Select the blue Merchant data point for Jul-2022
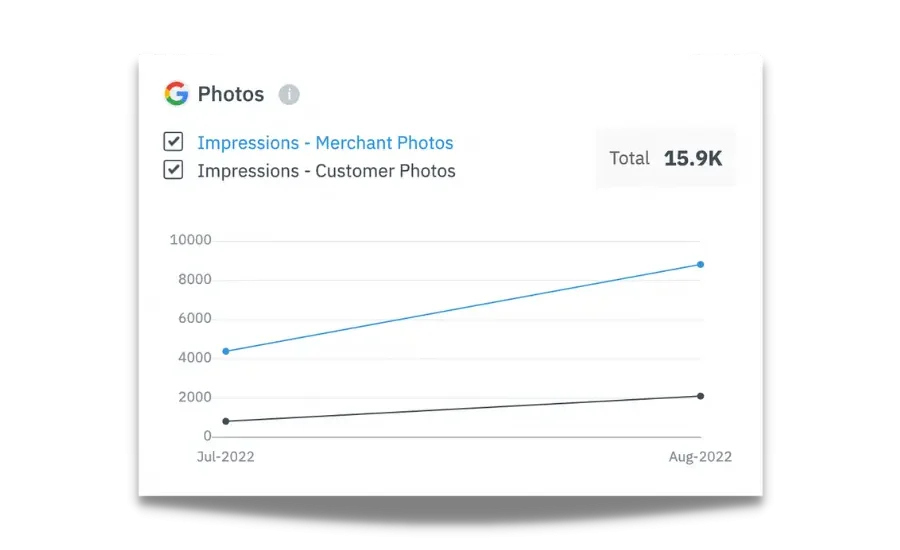Image resolution: width=900 pixels, height=550 pixels. point(225,351)
